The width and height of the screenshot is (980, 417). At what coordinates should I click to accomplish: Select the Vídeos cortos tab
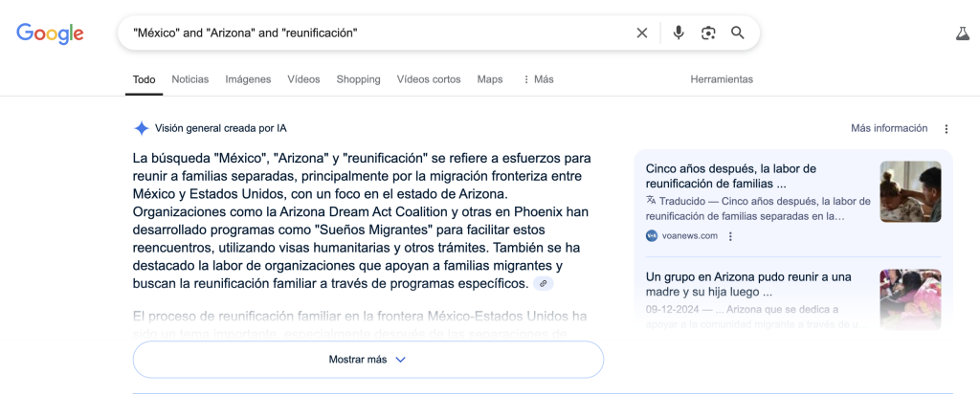(428, 79)
